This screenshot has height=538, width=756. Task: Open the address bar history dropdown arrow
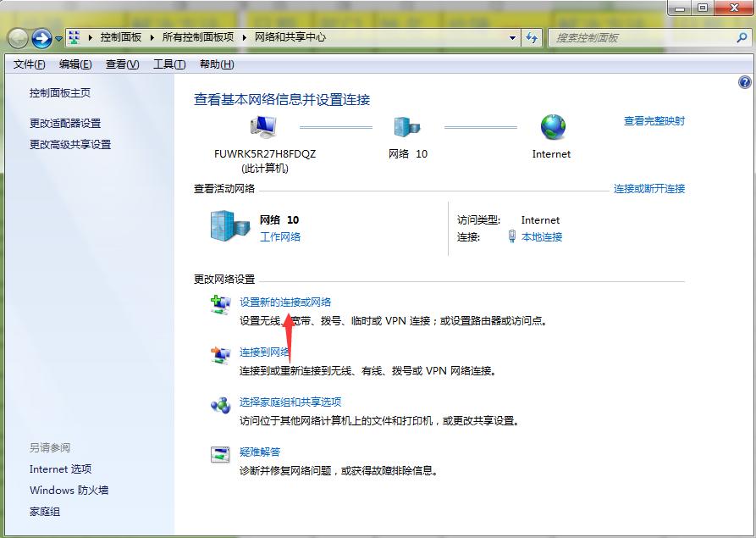click(x=511, y=37)
